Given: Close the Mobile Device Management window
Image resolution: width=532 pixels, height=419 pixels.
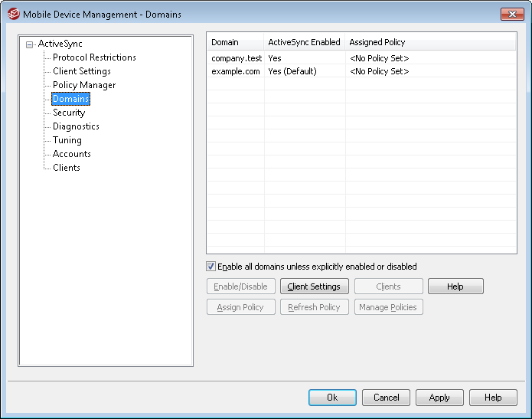Looking at the screenshot, I should coord(511,14).
